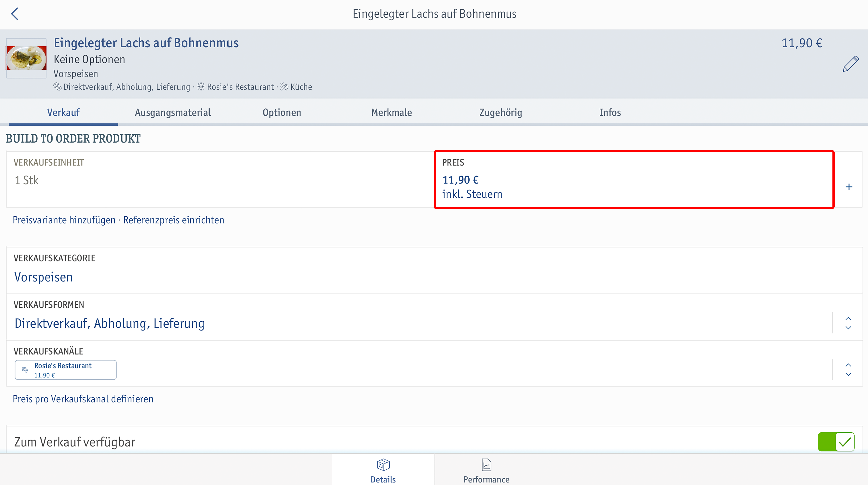The height and width of the screenshot is (485, 868).
Task: Edit product with the pencil icon
Action: pos(851,64)
